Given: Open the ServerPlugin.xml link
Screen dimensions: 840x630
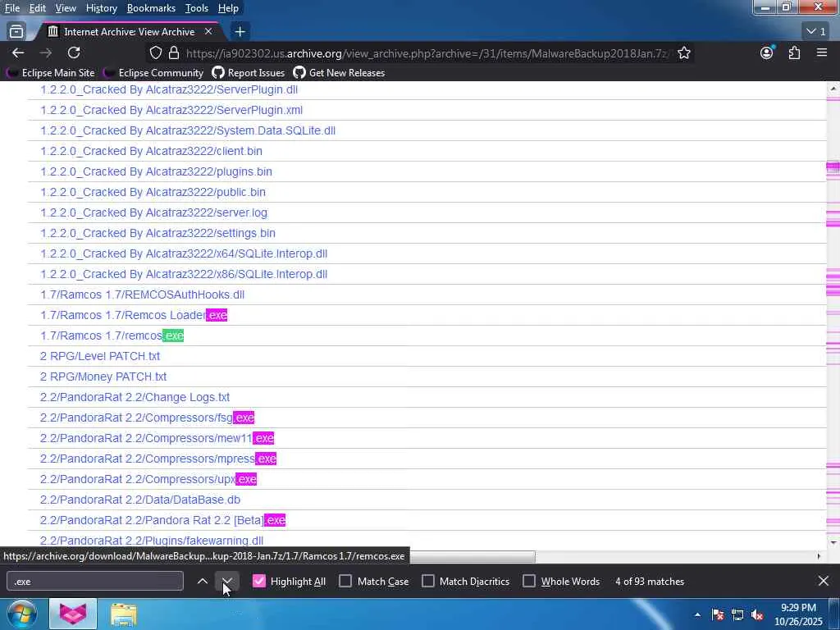Looking at the screenshot, I should [x=171, y=110].
